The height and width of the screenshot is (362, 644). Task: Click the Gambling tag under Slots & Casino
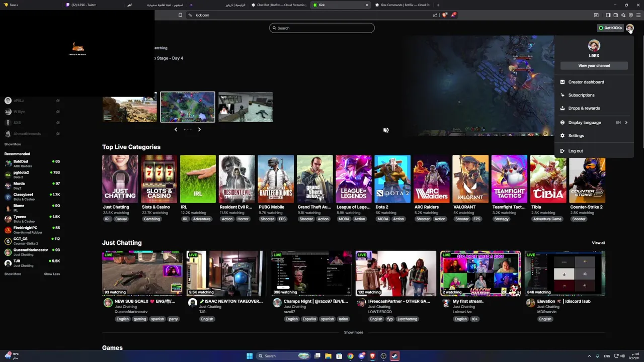tap(151, 219)
